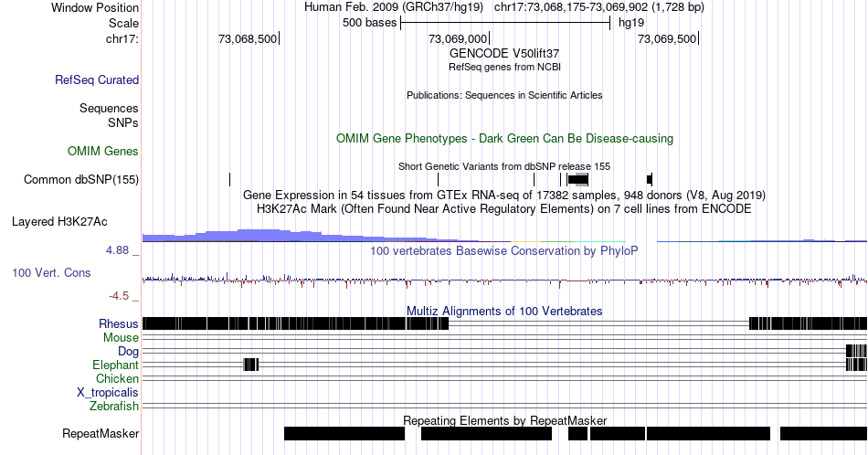Select the Chicken alignment row label
The height and width of the screenshot is (455, 868).
pyautogui.click(x=117, y=378)
